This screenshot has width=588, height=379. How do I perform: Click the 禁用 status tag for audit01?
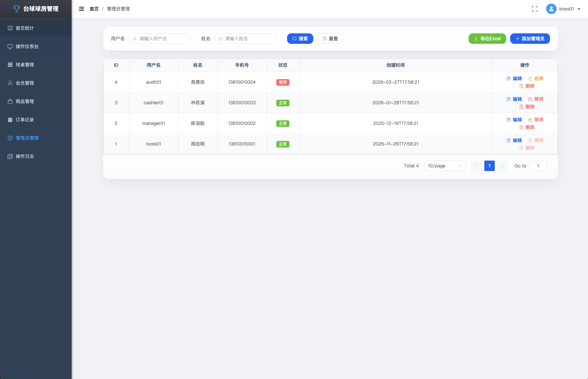click(283, 82)
